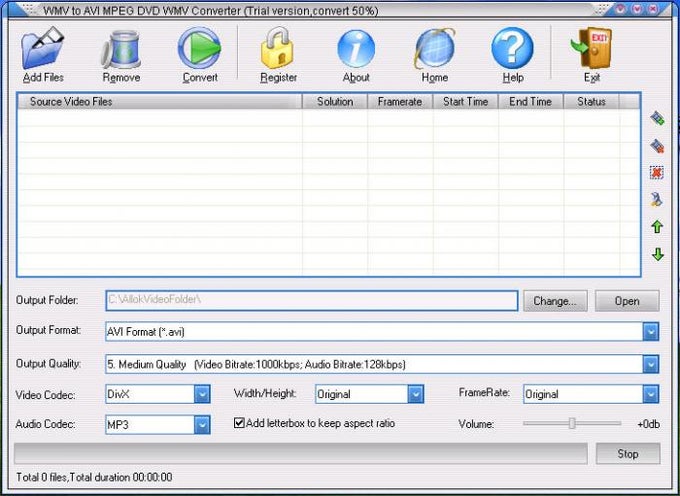The image size is (680, 496).
Task: Click the title bar maximize button
Action: click(x=637, y=8)
